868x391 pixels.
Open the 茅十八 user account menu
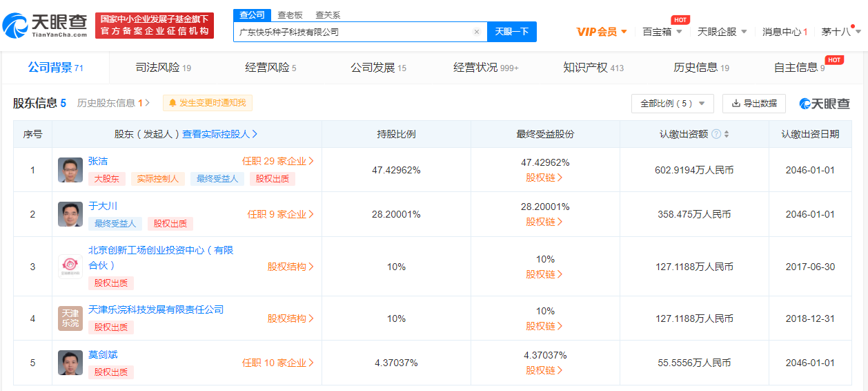coord(841,32)
